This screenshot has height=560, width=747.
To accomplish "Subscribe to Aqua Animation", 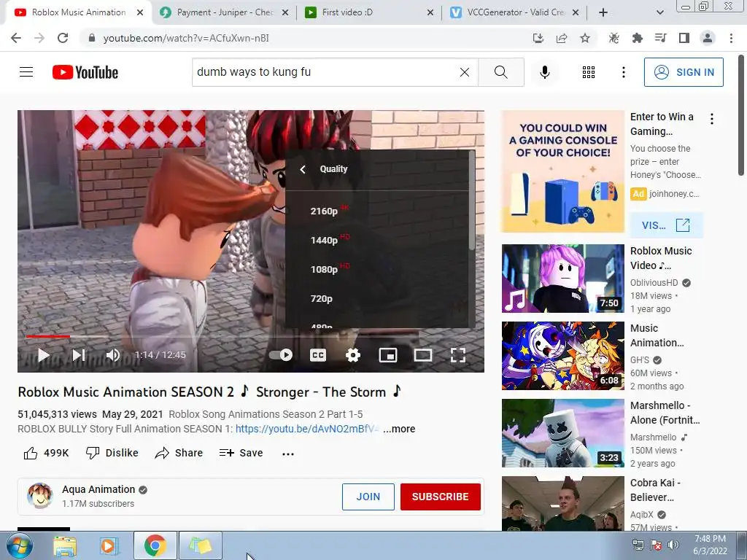I will coord(440,497).
